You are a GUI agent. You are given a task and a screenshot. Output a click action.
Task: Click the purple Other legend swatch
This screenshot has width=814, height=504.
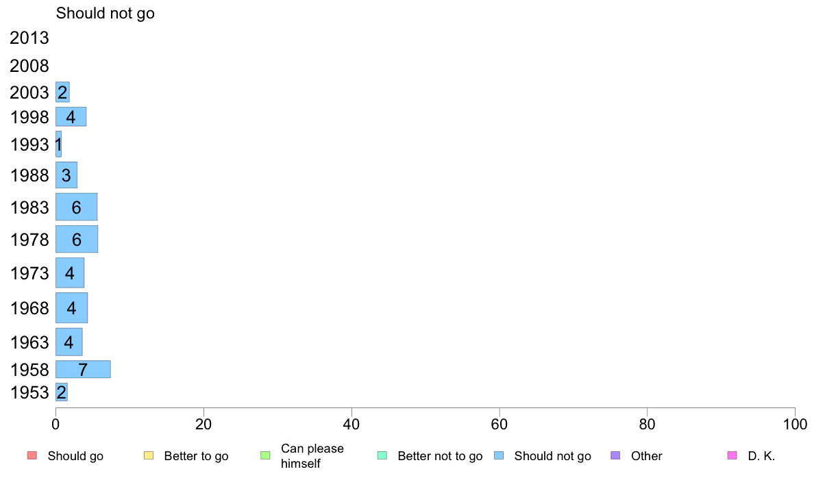coord(616,456)
